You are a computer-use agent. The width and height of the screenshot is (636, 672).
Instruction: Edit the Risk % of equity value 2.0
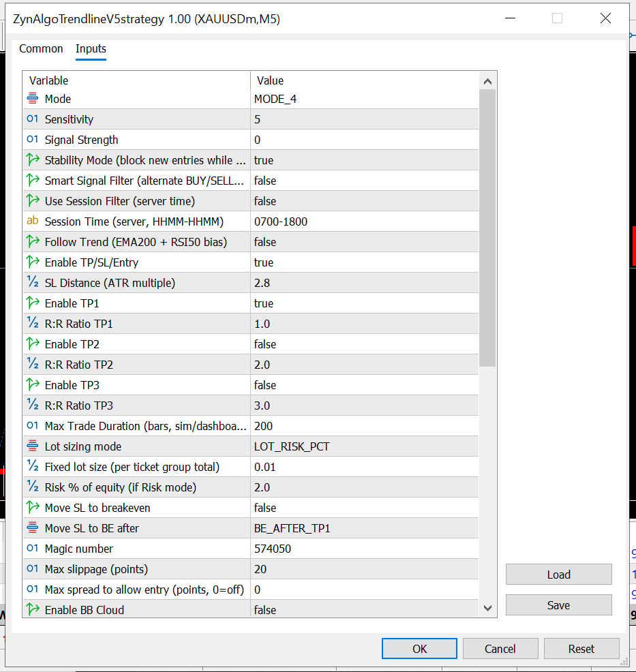coord(364,487)
